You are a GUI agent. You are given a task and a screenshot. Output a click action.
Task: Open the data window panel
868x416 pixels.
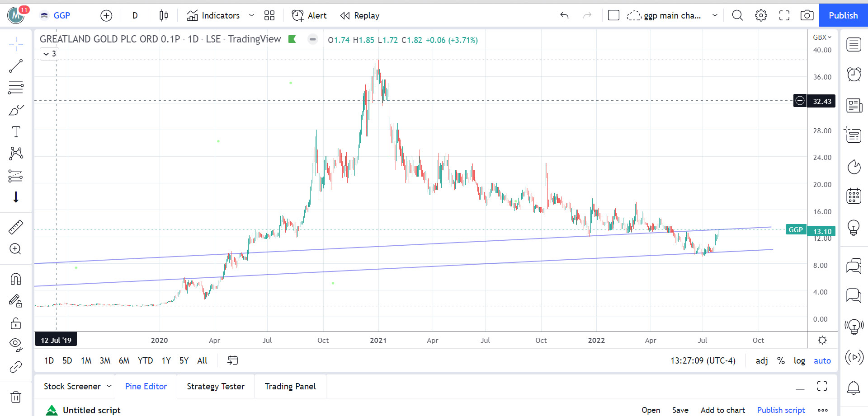pos(854,135)
